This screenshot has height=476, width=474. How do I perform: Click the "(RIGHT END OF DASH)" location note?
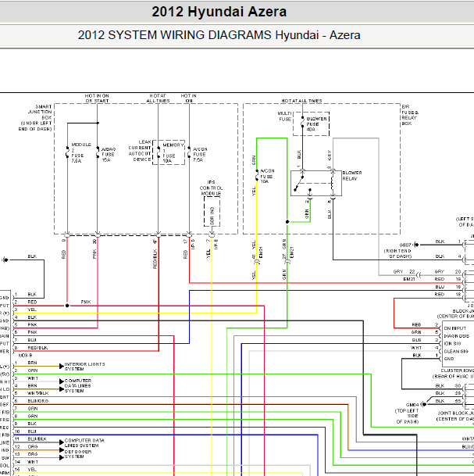click(x=397, y=254)
